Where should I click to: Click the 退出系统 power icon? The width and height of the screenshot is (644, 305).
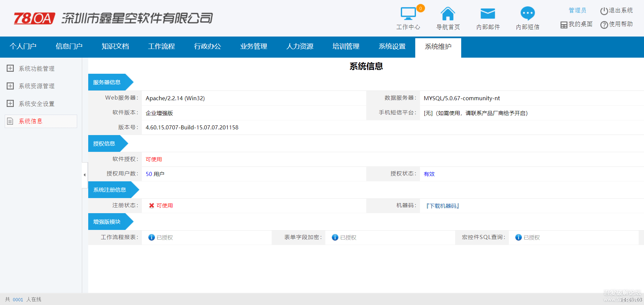coord(604,11)
